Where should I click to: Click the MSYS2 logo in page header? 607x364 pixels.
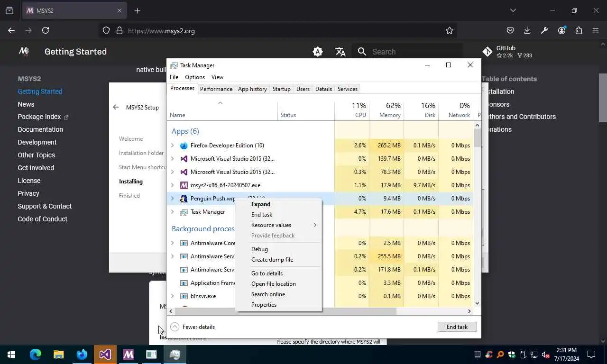pos(24,51)
